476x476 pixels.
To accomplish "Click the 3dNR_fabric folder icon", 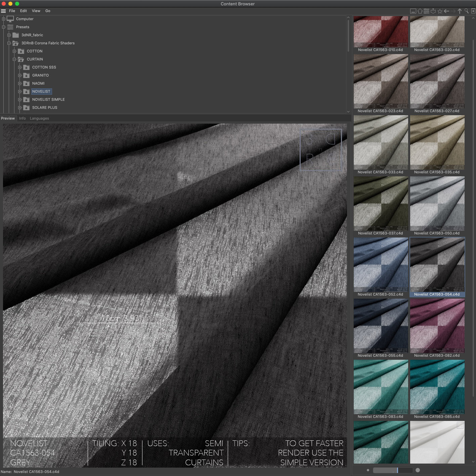I will click(16, 35).
